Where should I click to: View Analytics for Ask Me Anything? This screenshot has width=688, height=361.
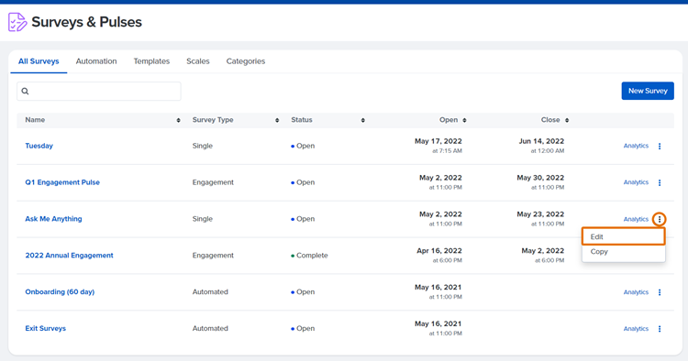636,219
